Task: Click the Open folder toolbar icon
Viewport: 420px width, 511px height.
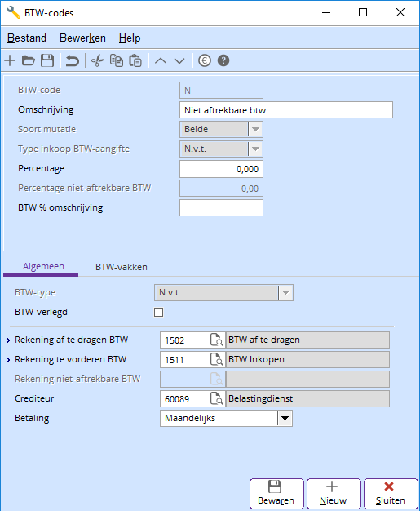Action: [x=29, y=60]
